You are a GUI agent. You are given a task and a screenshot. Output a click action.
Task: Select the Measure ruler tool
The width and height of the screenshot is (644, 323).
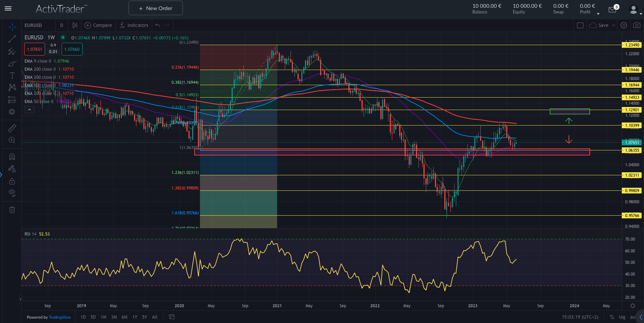(12, 128)
